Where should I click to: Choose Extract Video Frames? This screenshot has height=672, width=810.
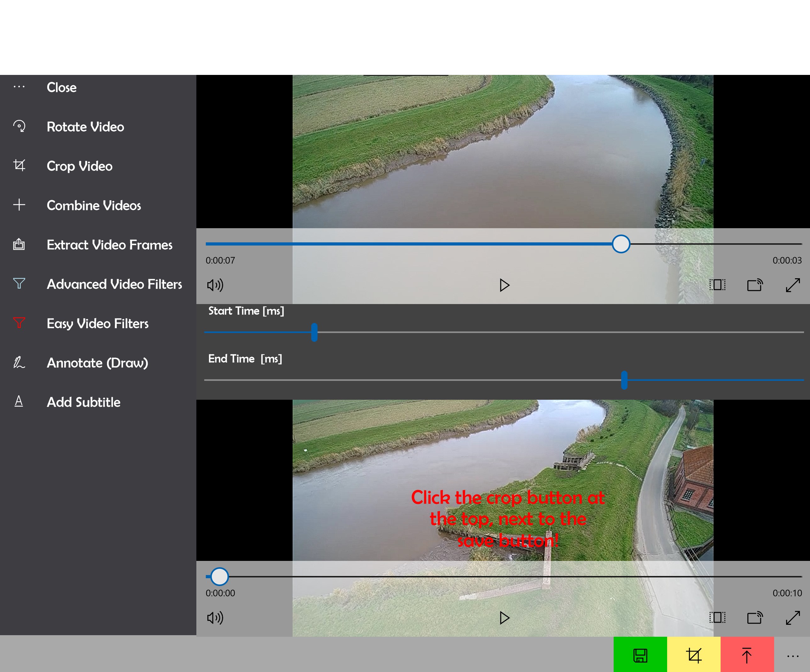click(110, 245)
